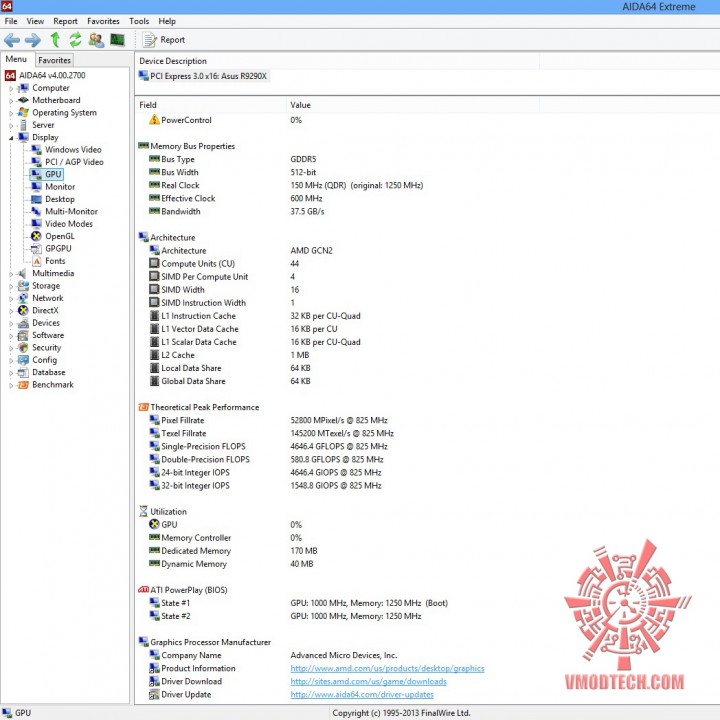Open the Tools menu
The image size is (720, 720).
click(139, 21)
